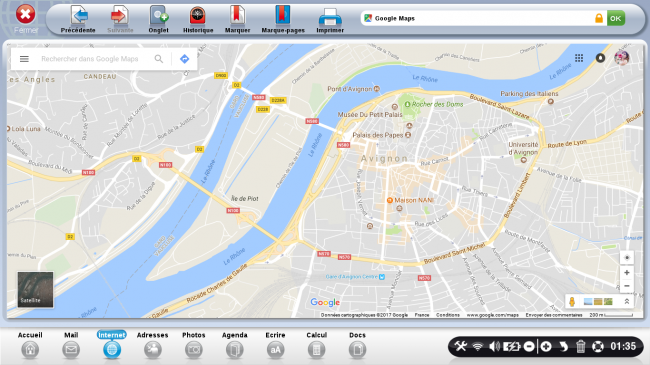This screenshot has width=650, height=365.
Task: Open the Photos app
Action: point(194,345)
